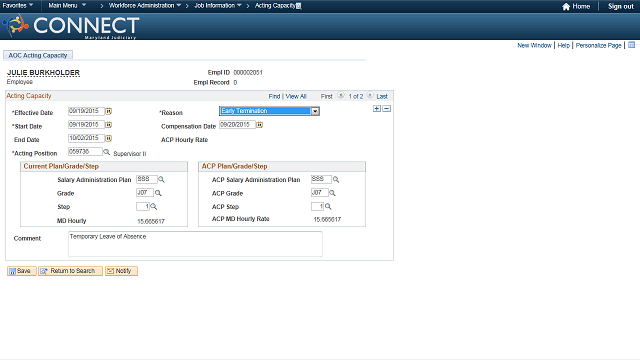Click Sign out link
Viewport: 640px width, 360px height.
click(x=621, y=7)
